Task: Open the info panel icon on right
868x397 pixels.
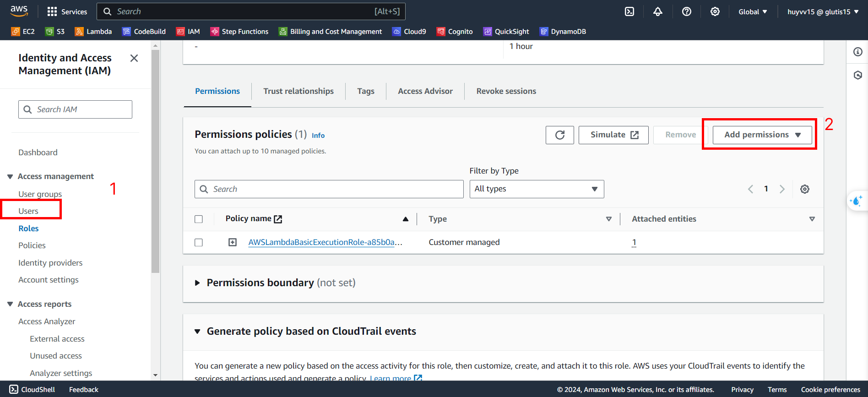Action: (x=857, y=52)
